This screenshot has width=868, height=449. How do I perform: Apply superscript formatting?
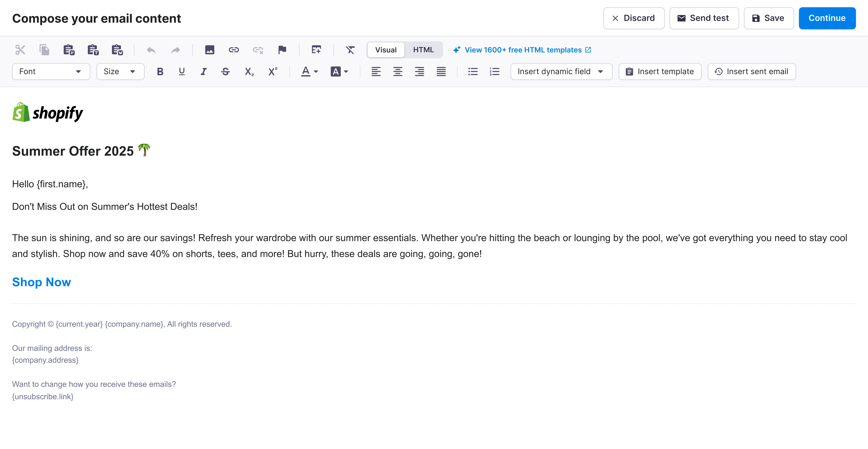point(273,72)
